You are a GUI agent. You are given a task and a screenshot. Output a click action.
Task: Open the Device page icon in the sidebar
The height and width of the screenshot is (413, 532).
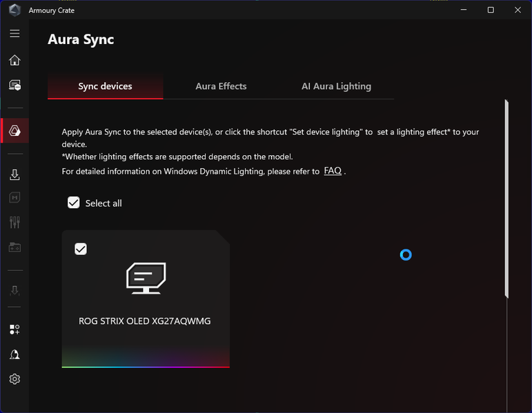[14, 85]
